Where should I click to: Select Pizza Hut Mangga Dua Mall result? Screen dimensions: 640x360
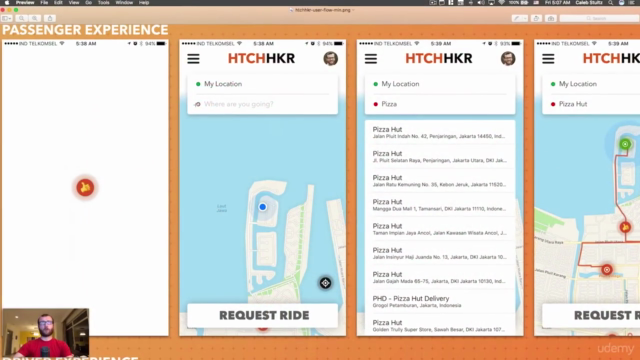click(440, 204)
